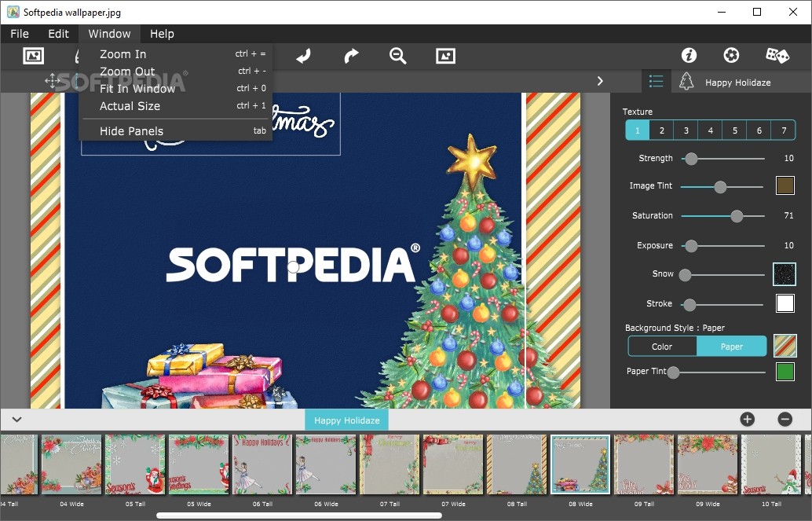The height and width of the screenshot is (521, 812).
Task: Select texture 2
Action: [x=662, y=130]
